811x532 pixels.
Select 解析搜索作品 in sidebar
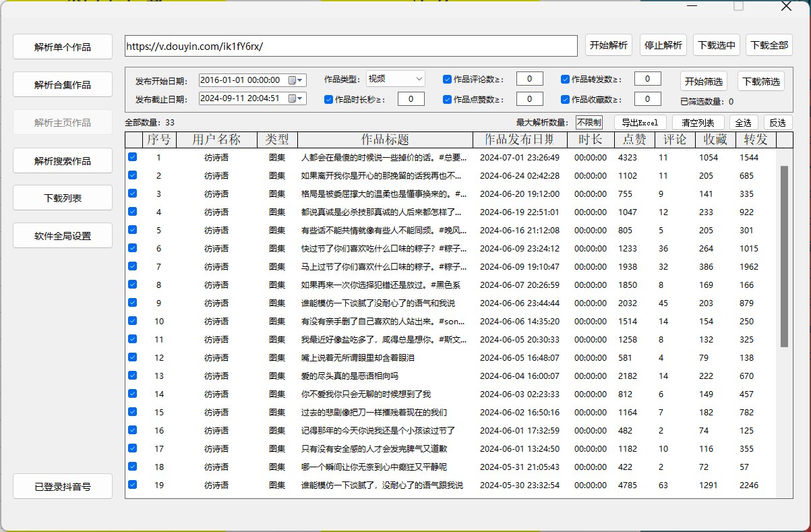[x=63, y=161]
